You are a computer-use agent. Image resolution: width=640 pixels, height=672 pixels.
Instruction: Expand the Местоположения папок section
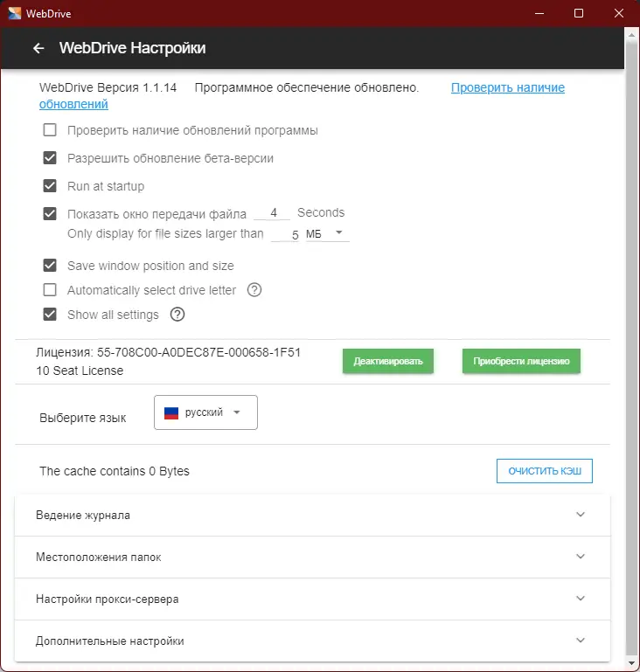[312, 557]
